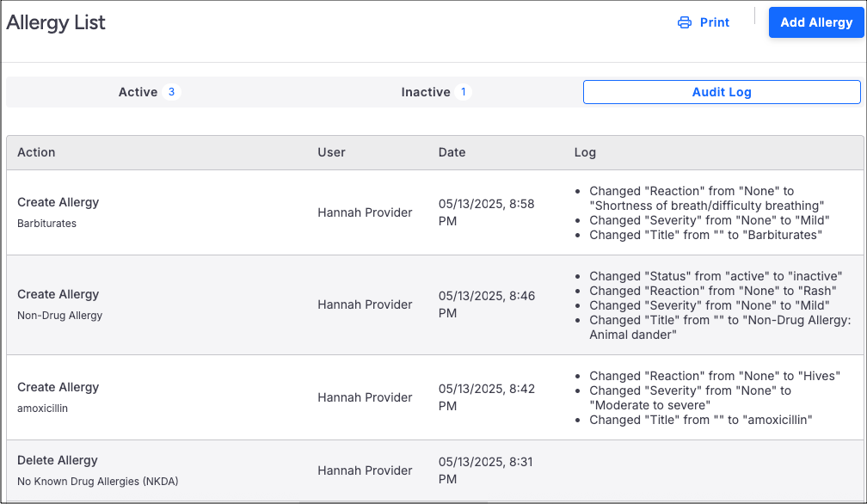Select the Audit Log tab
867x504 pixels.
click(722, 92)
